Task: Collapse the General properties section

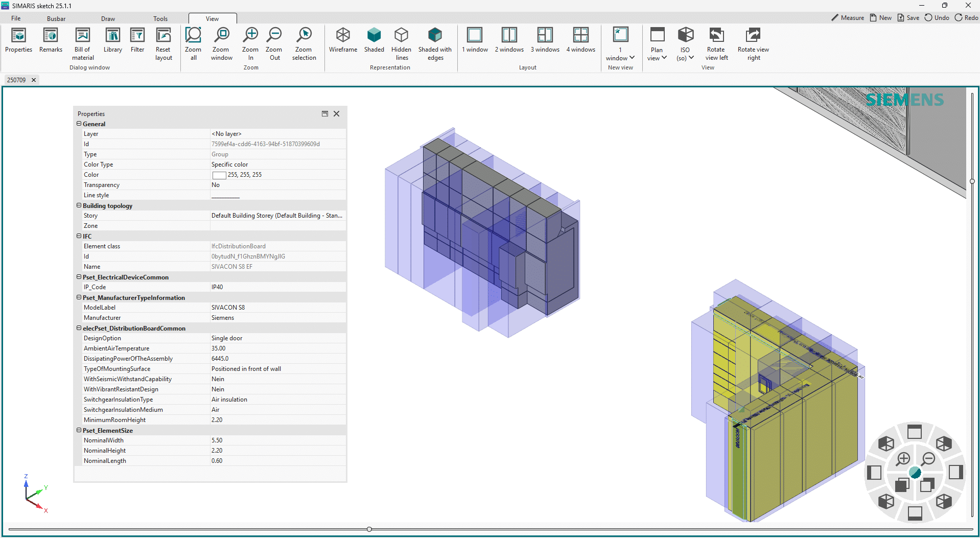Action: (79, 124)
